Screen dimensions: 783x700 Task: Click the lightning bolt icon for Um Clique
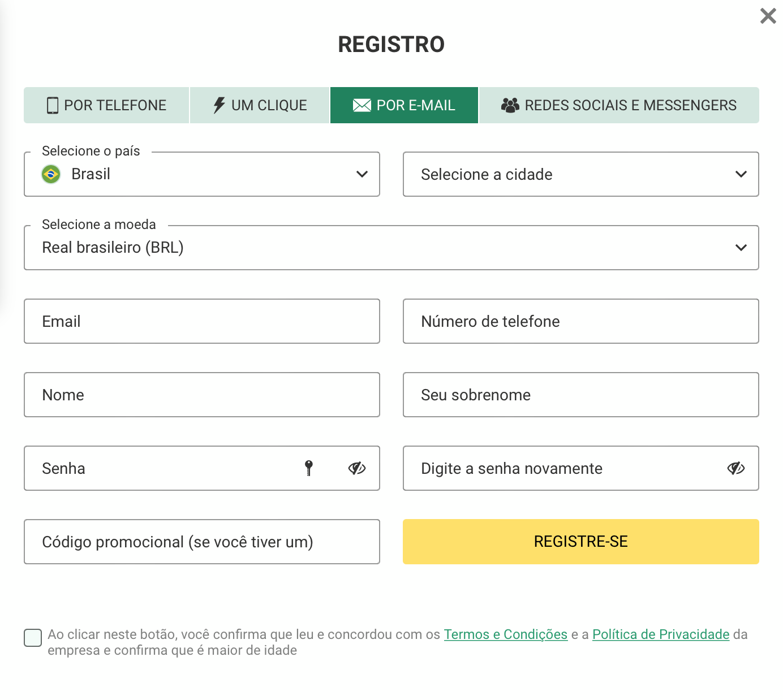tap(219, 105)
